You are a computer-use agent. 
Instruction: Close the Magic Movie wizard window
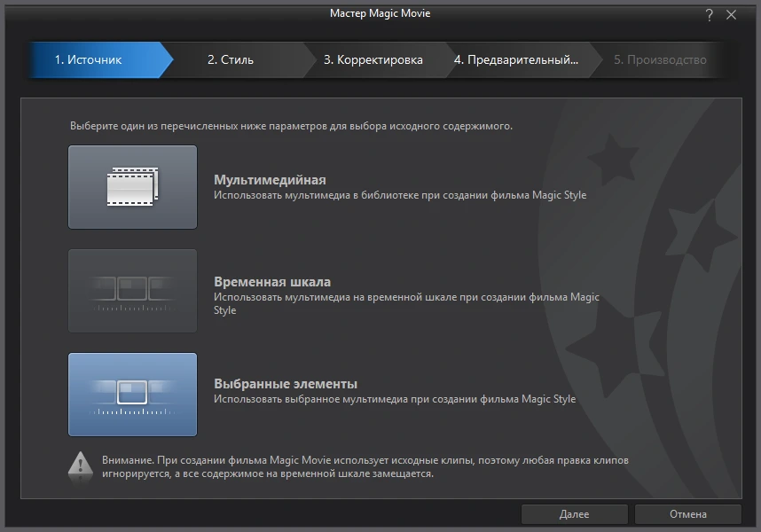click(x=732, y=15)
